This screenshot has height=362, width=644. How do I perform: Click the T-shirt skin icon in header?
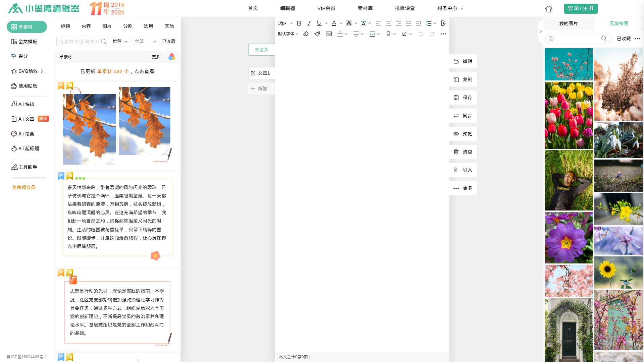549,9
